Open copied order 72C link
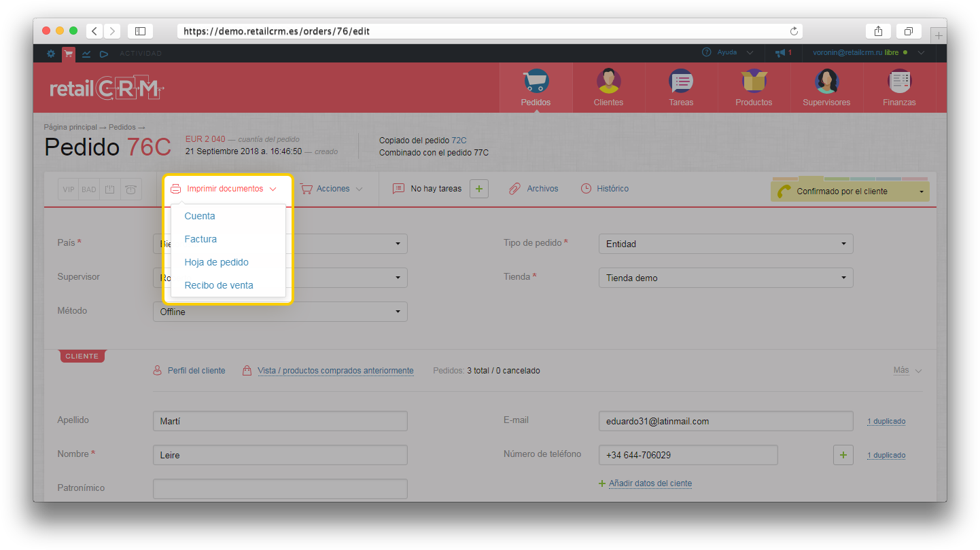Image resolution: width=980 pixels, height=550 pixels. pyautogui.click(x=459, y=141)
